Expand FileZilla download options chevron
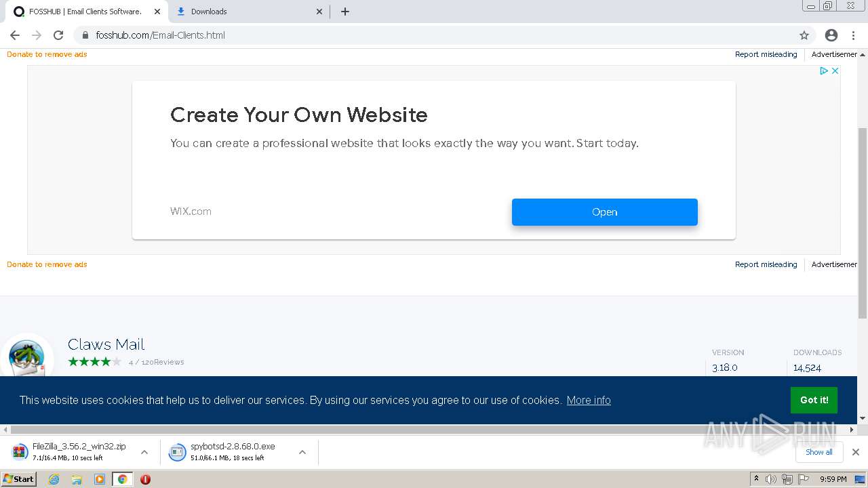The image size is (868, 488). pyautogui.click(x=144, y=452)
